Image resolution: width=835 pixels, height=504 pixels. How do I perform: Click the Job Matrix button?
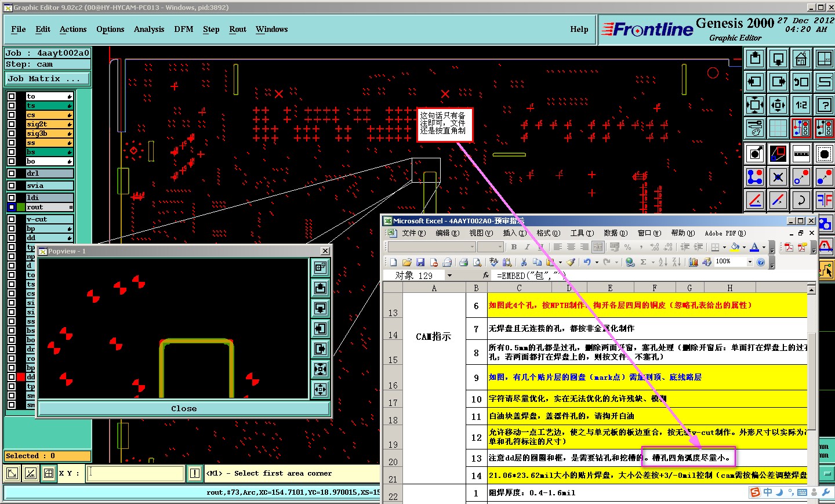(x=48, y=78)
